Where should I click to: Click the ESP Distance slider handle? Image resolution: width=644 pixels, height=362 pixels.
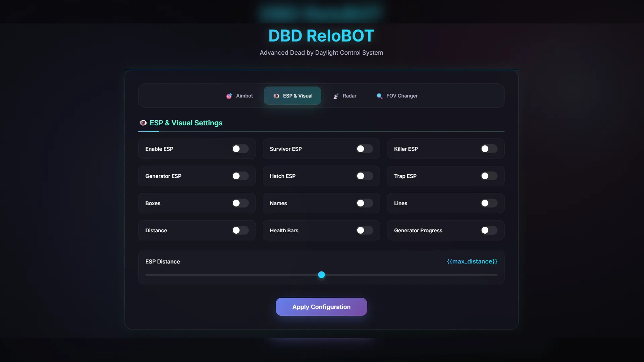321,275
